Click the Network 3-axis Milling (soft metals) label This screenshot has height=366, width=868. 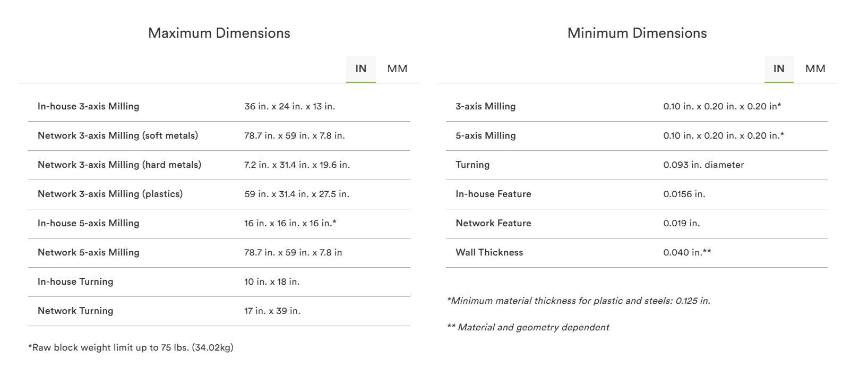[118, 135]
